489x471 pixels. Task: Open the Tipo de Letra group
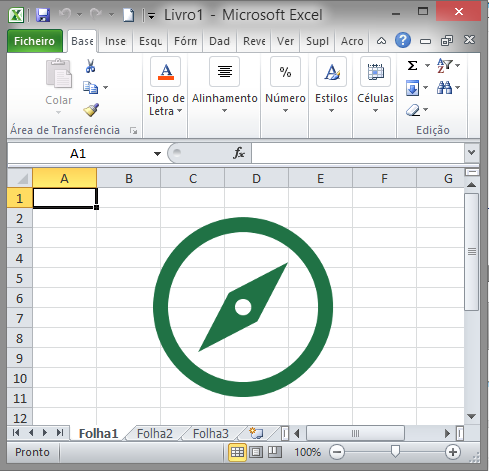coord(166,87)
